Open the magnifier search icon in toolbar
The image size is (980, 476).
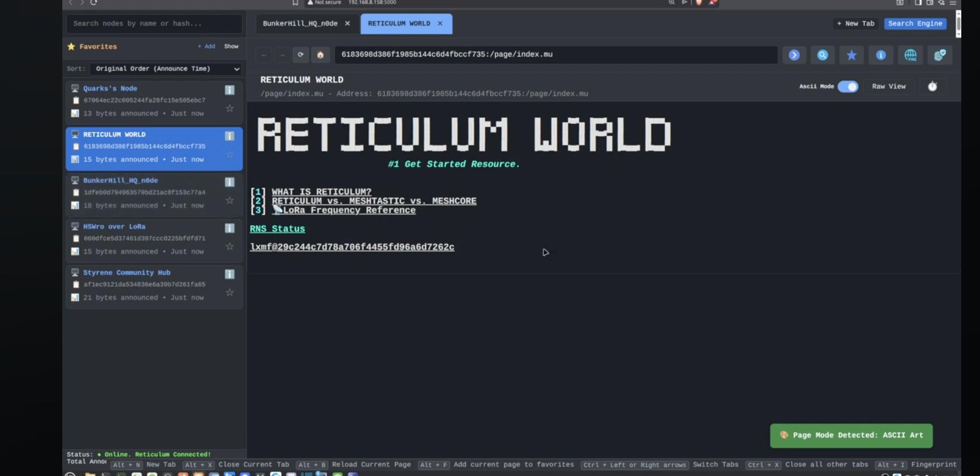pos(822,55)
